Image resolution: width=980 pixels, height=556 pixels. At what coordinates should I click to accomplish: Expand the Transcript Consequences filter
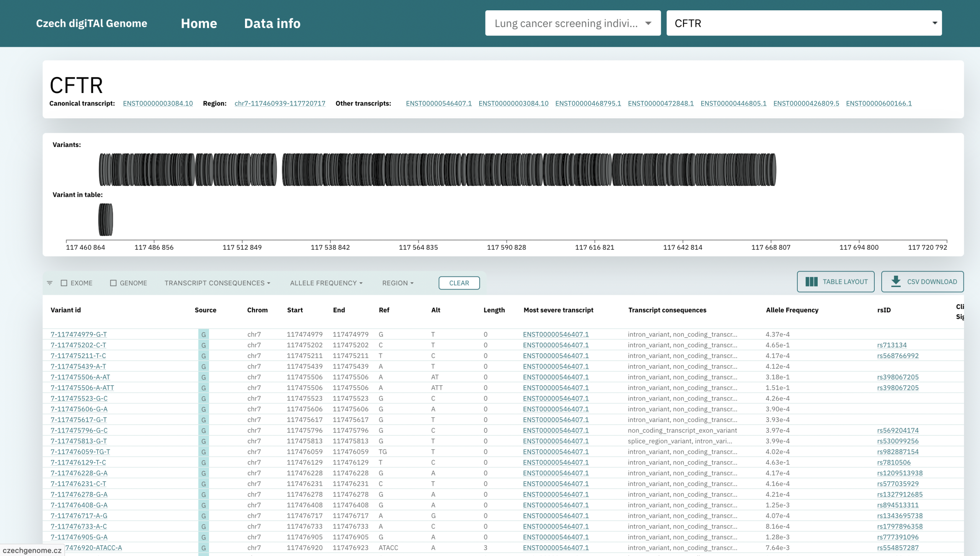217,283
